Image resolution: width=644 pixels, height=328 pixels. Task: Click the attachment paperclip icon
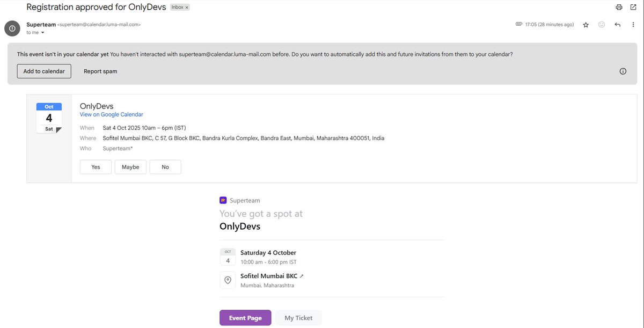pyautogui.click(x=518, y=24)
